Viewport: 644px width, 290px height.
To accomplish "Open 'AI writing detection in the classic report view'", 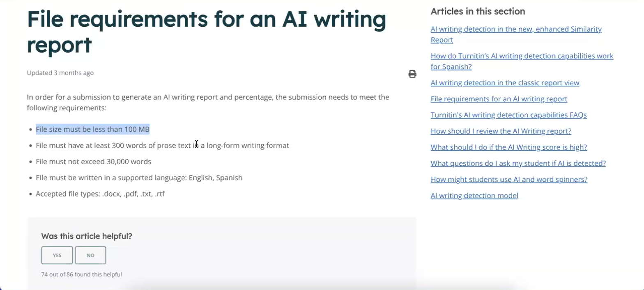I will pos(505,83).
